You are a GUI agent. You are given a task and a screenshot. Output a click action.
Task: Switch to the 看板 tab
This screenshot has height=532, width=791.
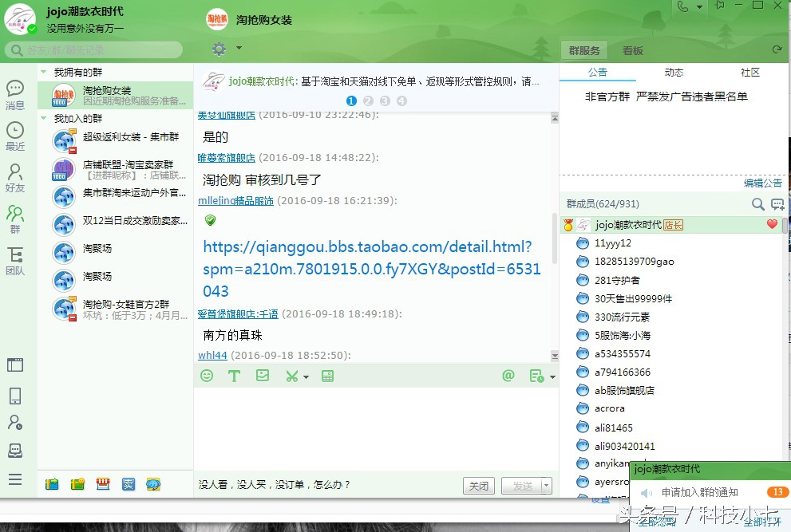point(631,49)
